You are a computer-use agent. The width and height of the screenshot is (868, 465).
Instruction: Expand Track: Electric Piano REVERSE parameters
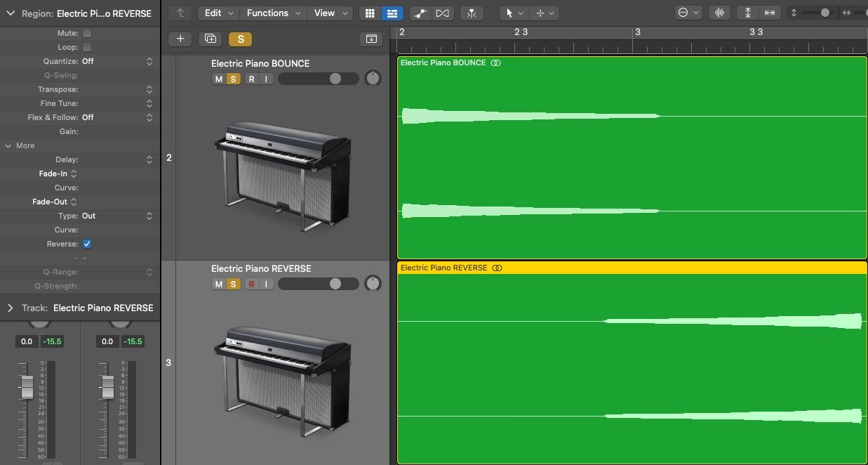coord(9,307)
